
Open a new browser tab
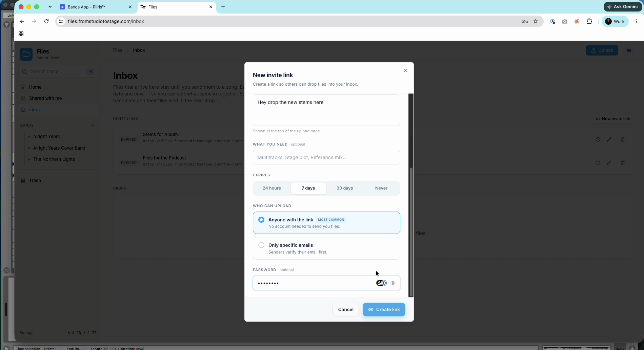point(223,7)
